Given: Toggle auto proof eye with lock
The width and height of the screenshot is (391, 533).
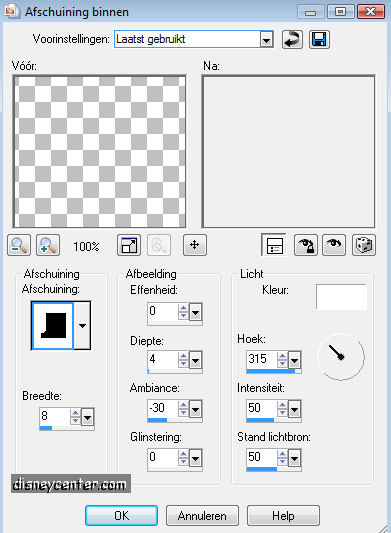Looking at the screenshot, I should (306, 245).
